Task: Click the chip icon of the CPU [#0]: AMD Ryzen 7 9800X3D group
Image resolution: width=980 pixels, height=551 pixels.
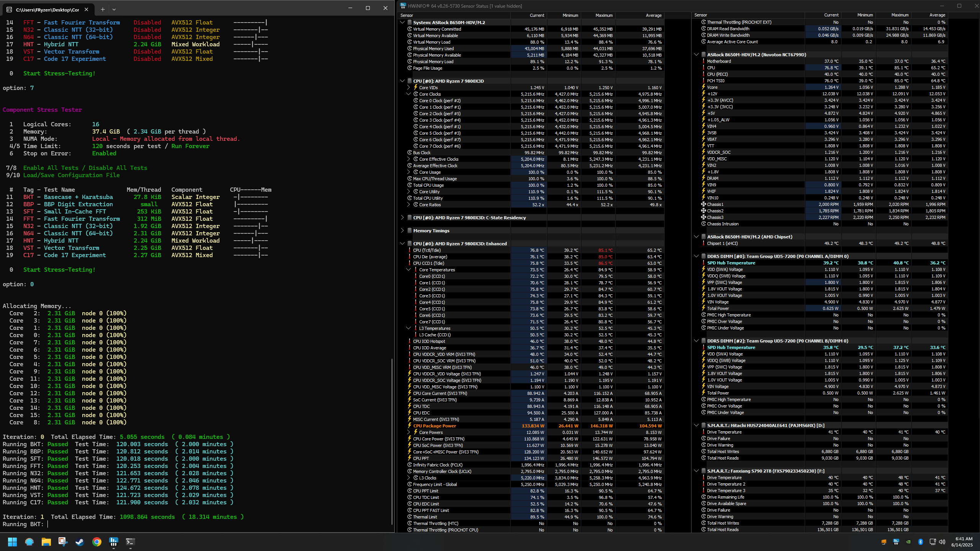Action: 409,81
